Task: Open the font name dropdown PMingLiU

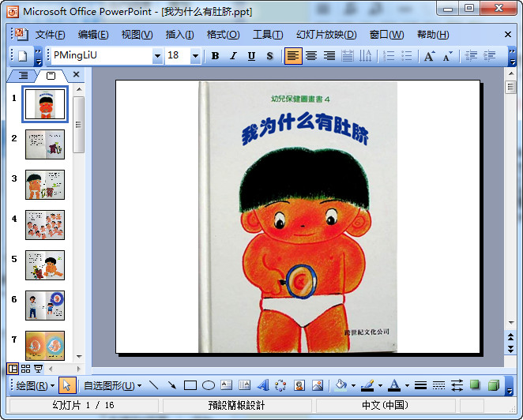Action: click(157, 56)
